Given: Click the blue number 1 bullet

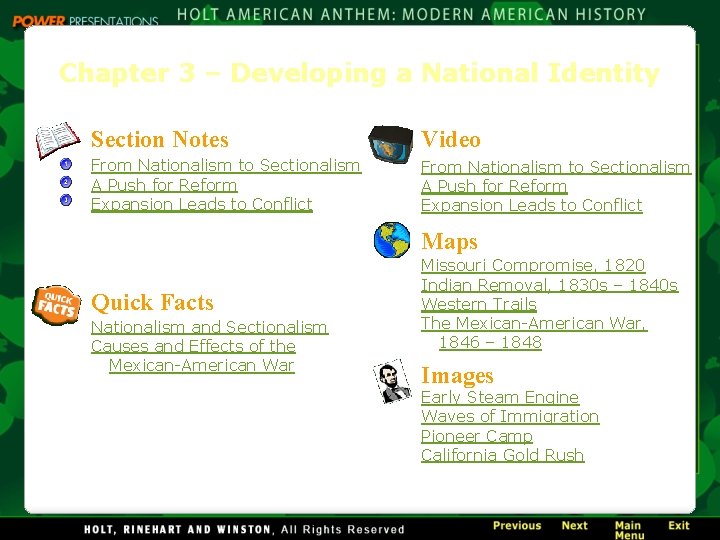Looking at the screenshot, I should pyautogui.click(x=66, y=164).
